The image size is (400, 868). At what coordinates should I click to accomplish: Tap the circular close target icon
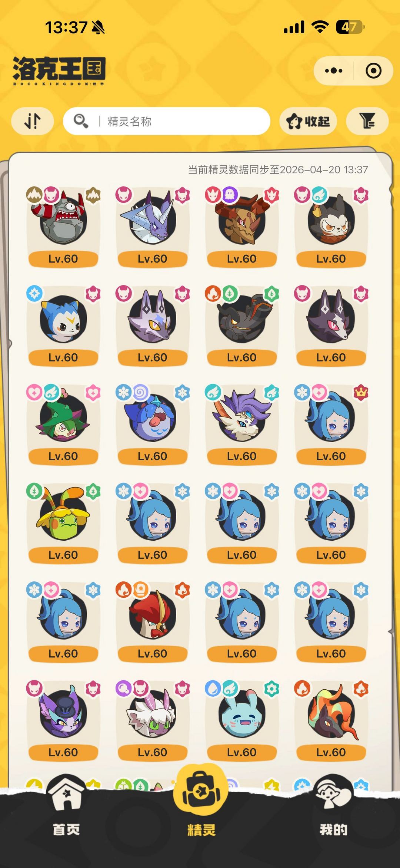373,70
